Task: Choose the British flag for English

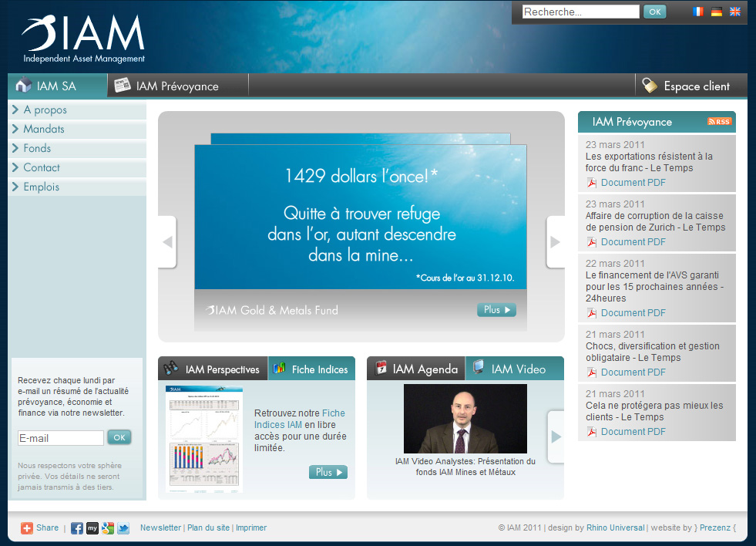Action: click(x=734, y=12)
